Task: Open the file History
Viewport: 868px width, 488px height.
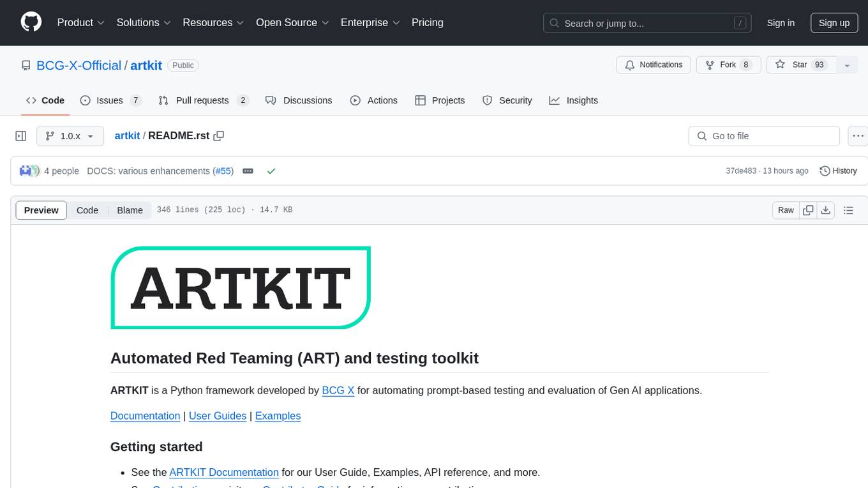Action: tap(838, 171)
